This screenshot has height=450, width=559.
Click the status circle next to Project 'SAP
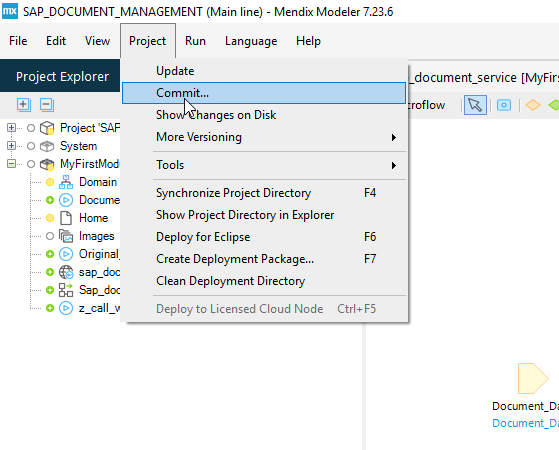31,128
